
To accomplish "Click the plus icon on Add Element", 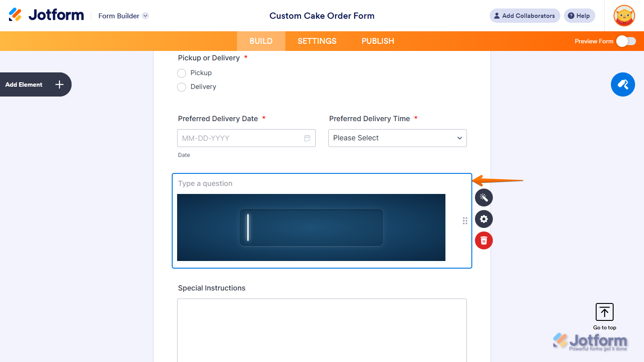I will tap(59, 84).
